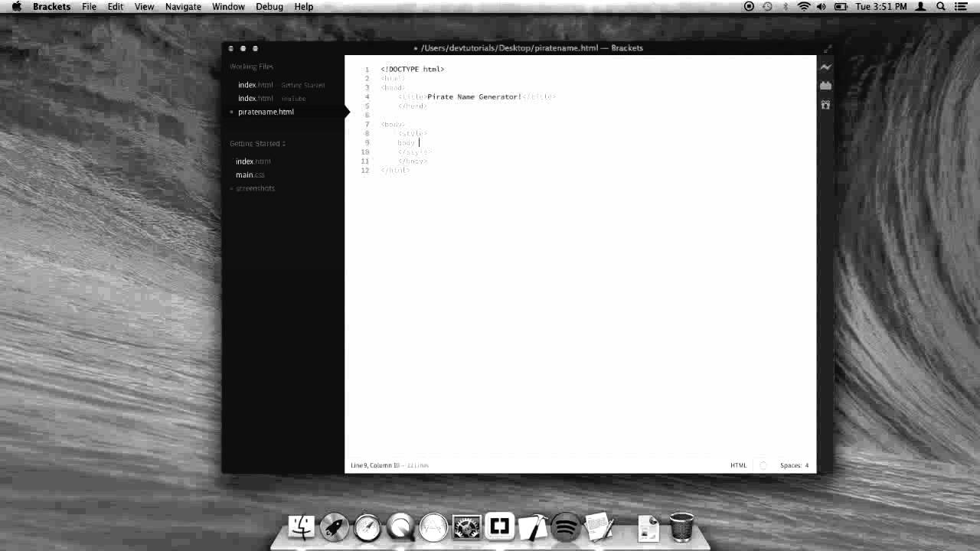Open the Finder icon in the Dock
The image size is (980, 551).
(x=302, y=527)
